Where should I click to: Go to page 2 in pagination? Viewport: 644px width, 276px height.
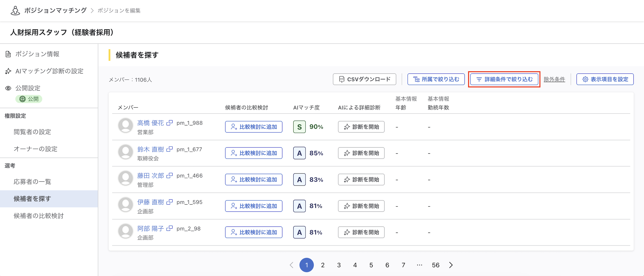pyautogui.click(x=323, y=265)
